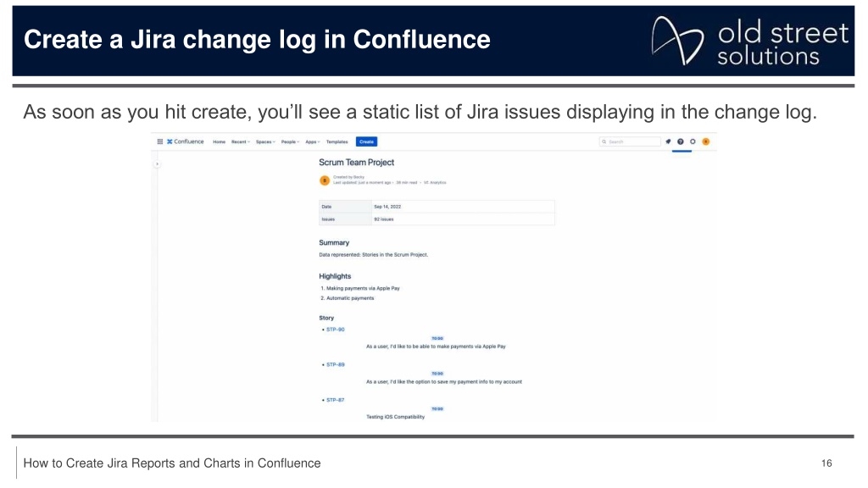Click the Scrum Team Project page title
This screenshot has height=488, width=868.
(357, 162)
